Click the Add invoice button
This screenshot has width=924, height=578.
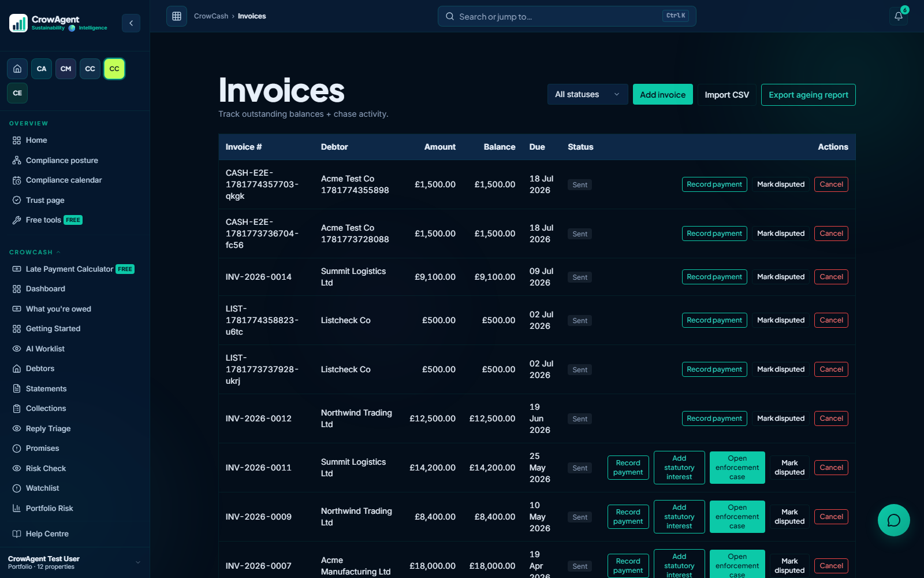click(x=662, y=95)
